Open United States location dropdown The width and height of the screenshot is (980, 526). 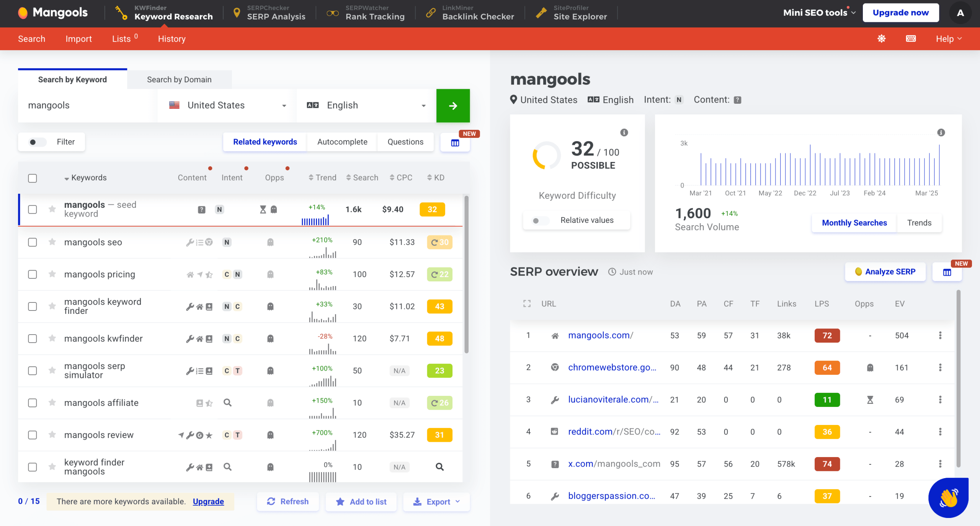click(x=227, y=106)
